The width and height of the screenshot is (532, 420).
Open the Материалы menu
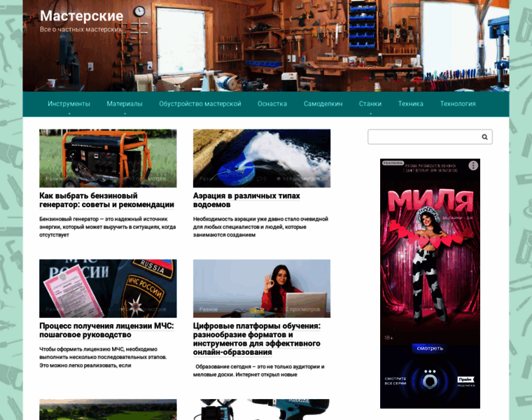click(x=125, y=104)
